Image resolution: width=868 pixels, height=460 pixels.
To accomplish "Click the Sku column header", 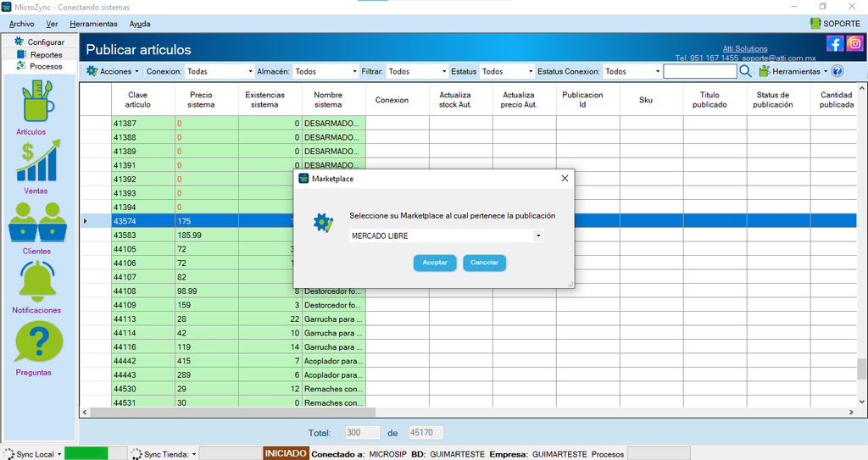I will (x=645, y=100).
